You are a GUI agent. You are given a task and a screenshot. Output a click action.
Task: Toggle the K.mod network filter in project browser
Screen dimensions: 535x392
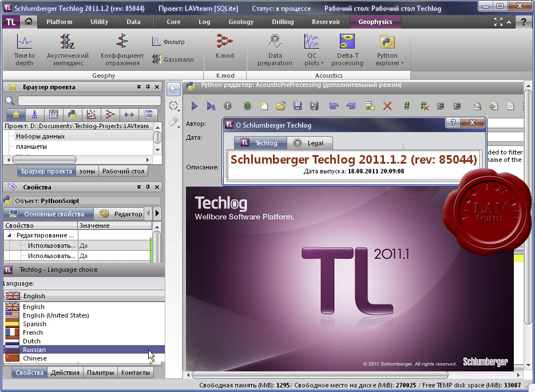(110, 114)
